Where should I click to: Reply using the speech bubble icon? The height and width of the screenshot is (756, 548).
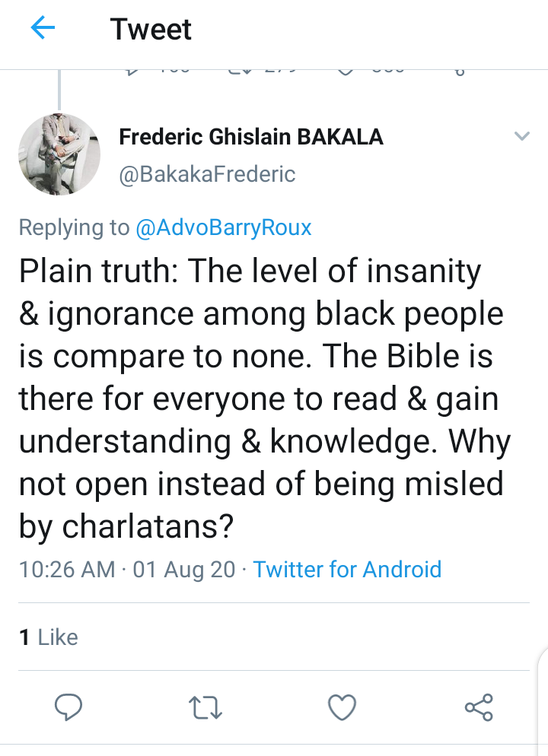(x=68, y=707)
